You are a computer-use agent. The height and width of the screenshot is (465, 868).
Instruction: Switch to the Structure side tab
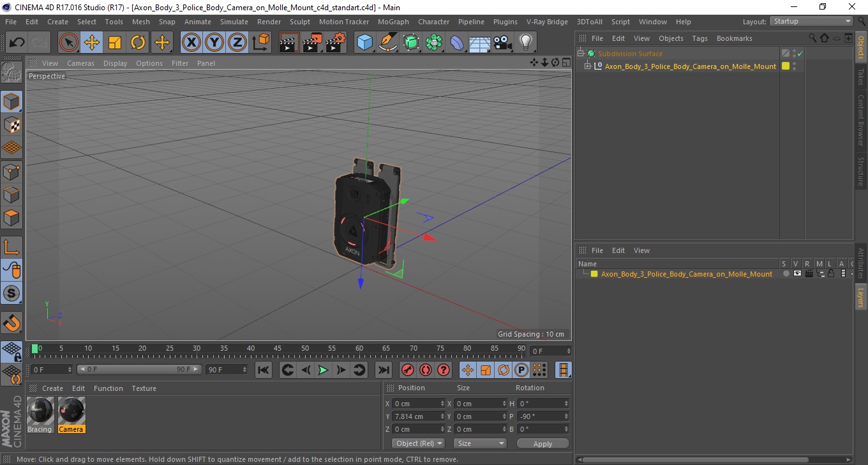[x=861, y=171]
